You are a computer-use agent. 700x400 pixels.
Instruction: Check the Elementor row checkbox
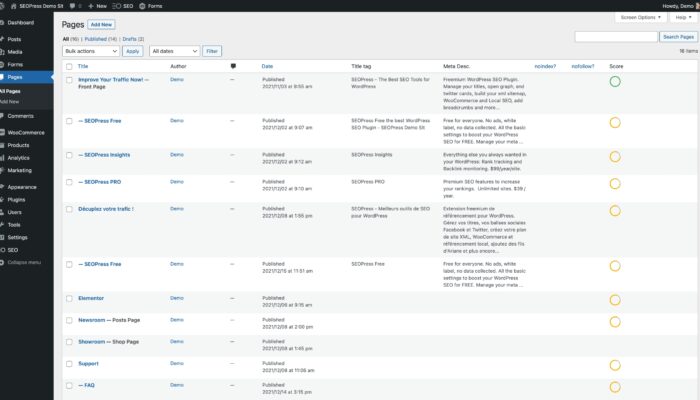pos(69,298)
